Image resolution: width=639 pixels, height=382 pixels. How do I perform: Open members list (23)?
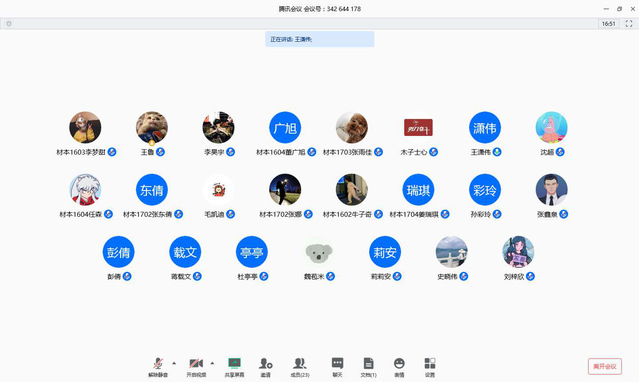click(300, 367)
